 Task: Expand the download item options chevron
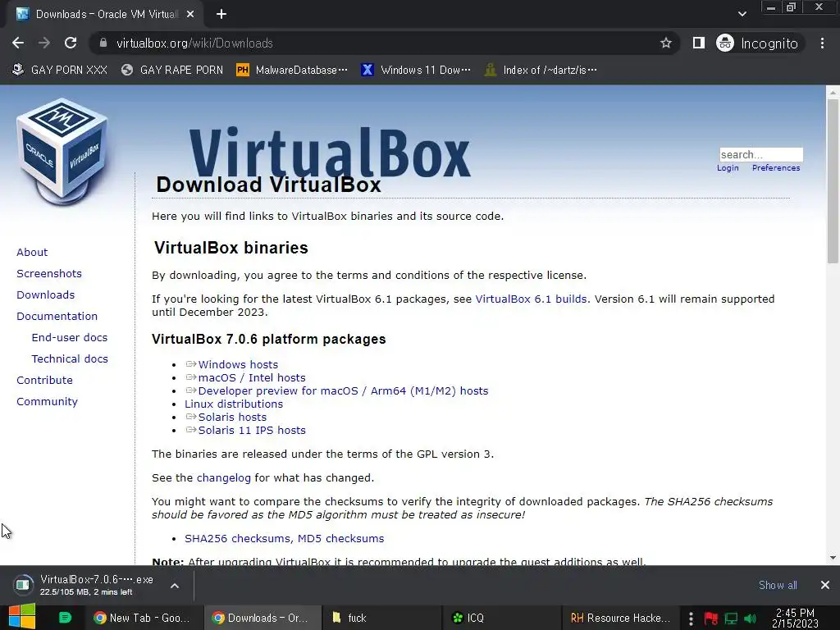tap(175, 586)
